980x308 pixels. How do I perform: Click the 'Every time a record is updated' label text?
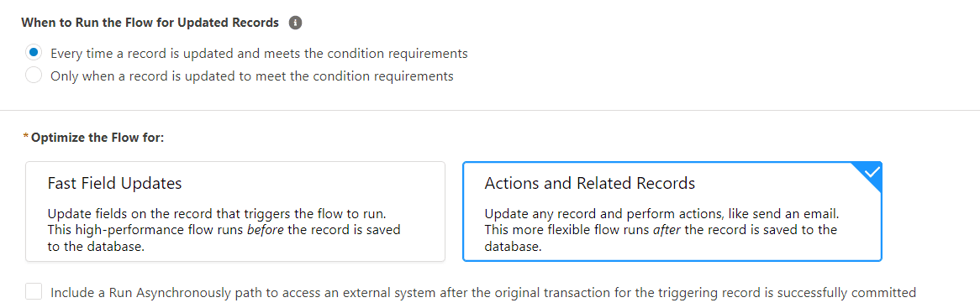(259, 54)
